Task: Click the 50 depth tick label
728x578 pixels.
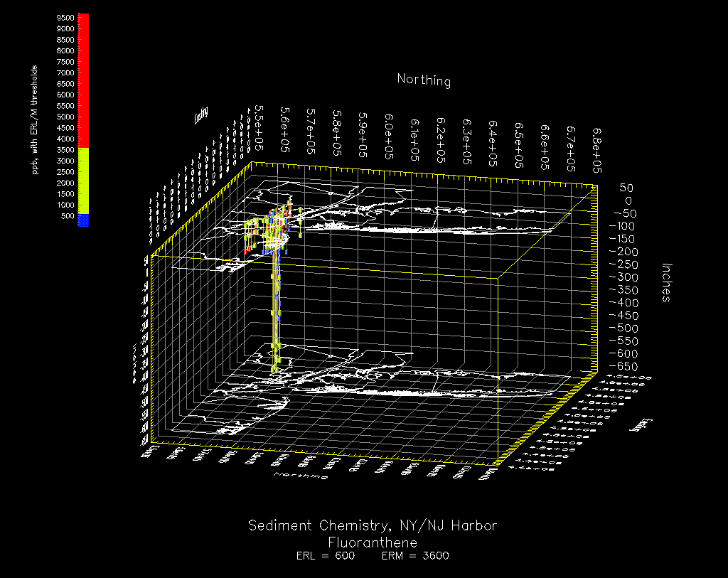Action: (x=626, y=188)
